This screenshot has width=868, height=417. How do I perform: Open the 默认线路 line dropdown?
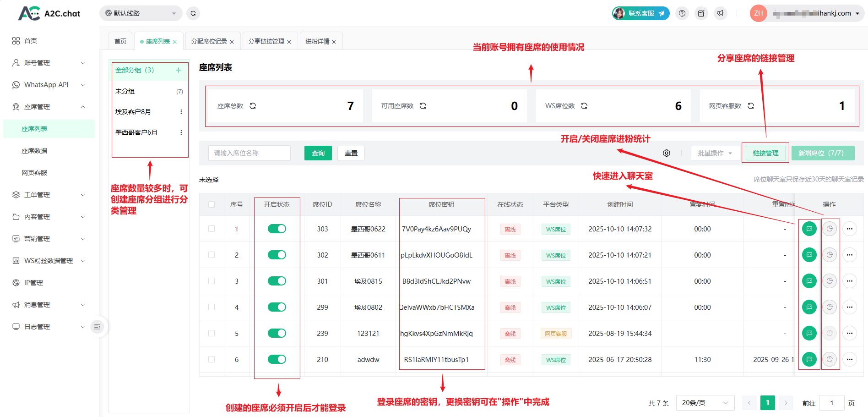141,13
